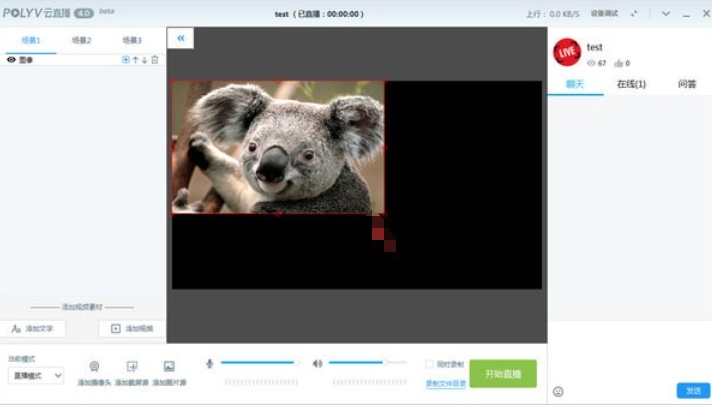
Task: Switch to the 在线(1) tab
Action: [631, 84]
